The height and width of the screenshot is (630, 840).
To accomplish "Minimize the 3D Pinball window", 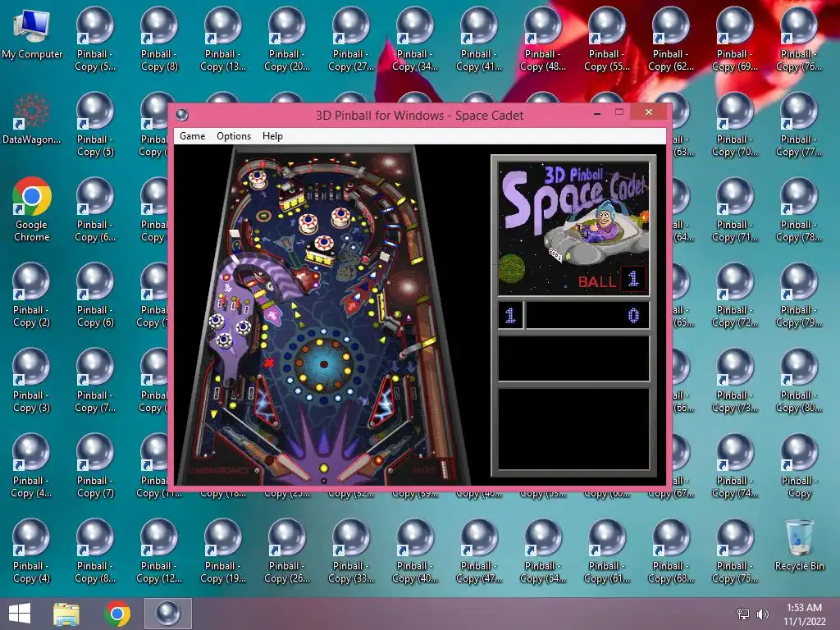I will point(597,112).
